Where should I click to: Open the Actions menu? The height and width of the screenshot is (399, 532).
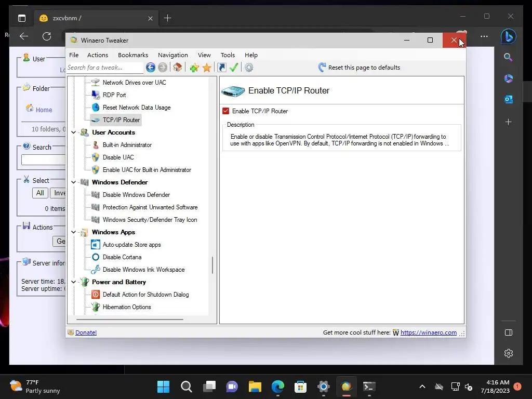pos(97,55)
